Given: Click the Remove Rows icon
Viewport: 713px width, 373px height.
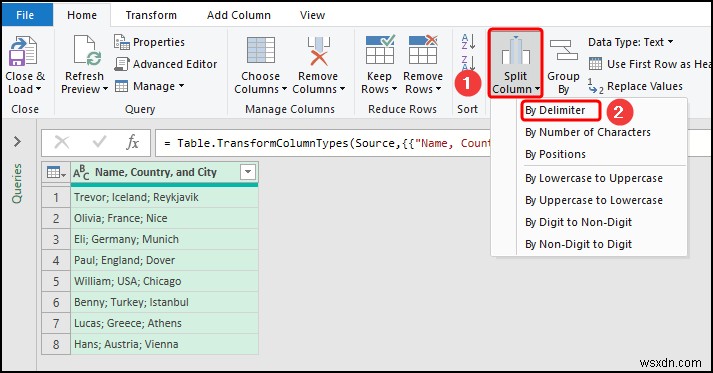Looking at the screenshot, I should pos(423,50).
